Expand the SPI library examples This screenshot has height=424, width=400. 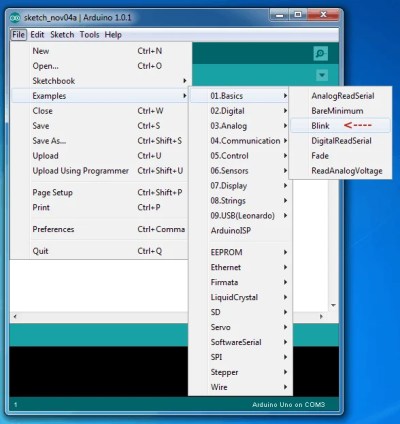(x=241, y=357)
